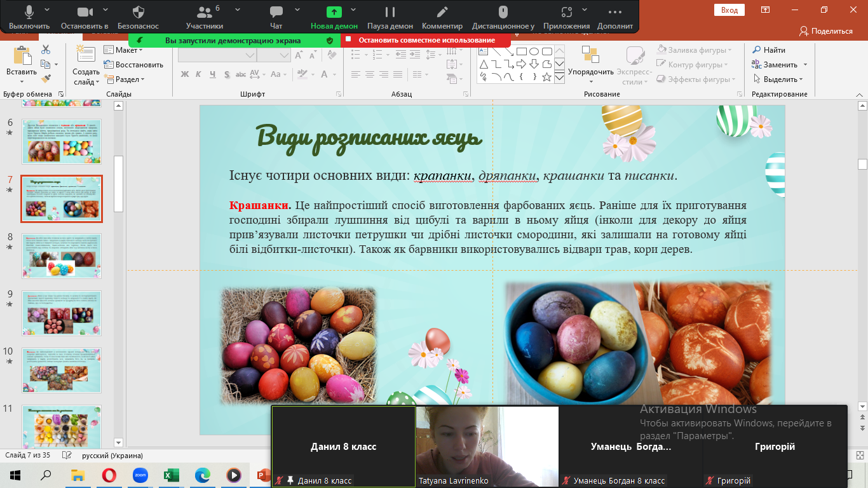Click Share (Поделиться) button
Image resolution: width=868 pixels, height=488 pixels.
pyautogui.click(x=826, y=30)
